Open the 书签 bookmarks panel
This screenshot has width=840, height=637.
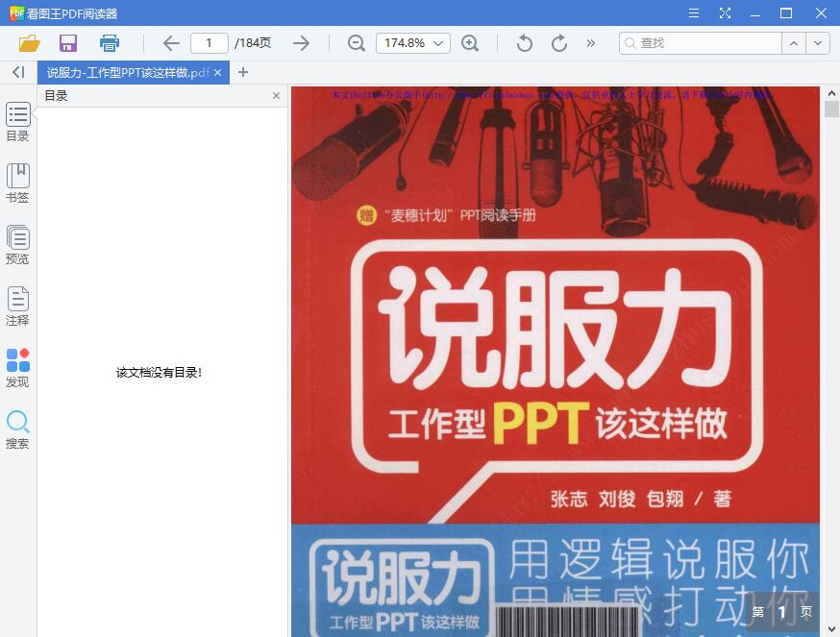click(x=17, y=184)
